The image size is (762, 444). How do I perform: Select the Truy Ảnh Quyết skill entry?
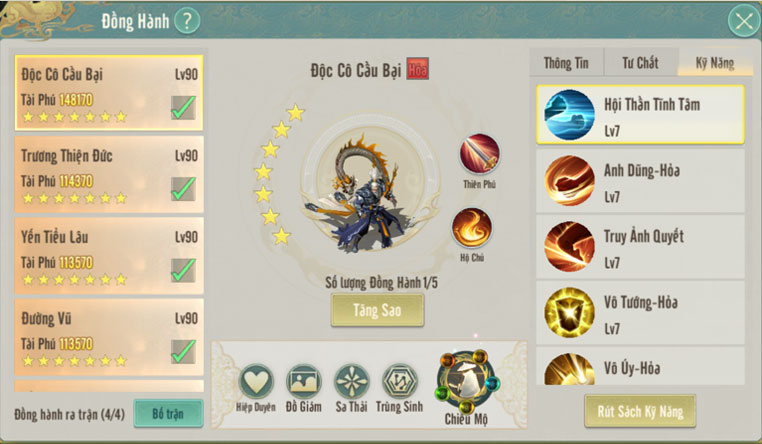pyautogui.click(x=641, y=247)
